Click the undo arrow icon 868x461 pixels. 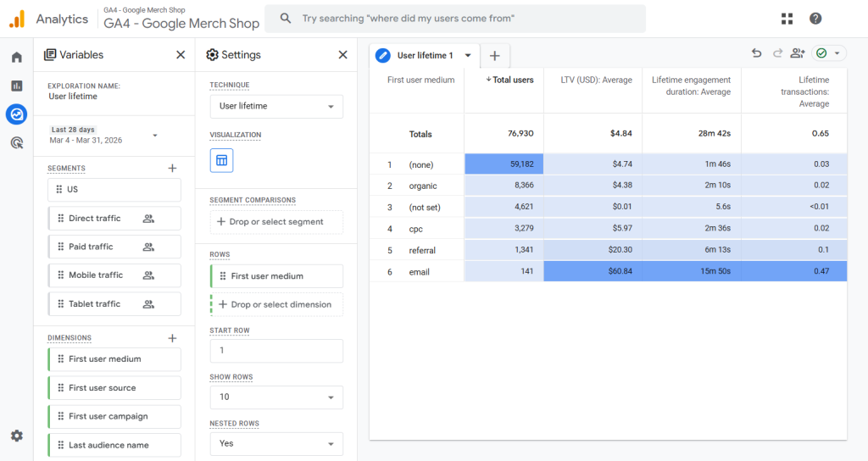(x=756, y=53)
